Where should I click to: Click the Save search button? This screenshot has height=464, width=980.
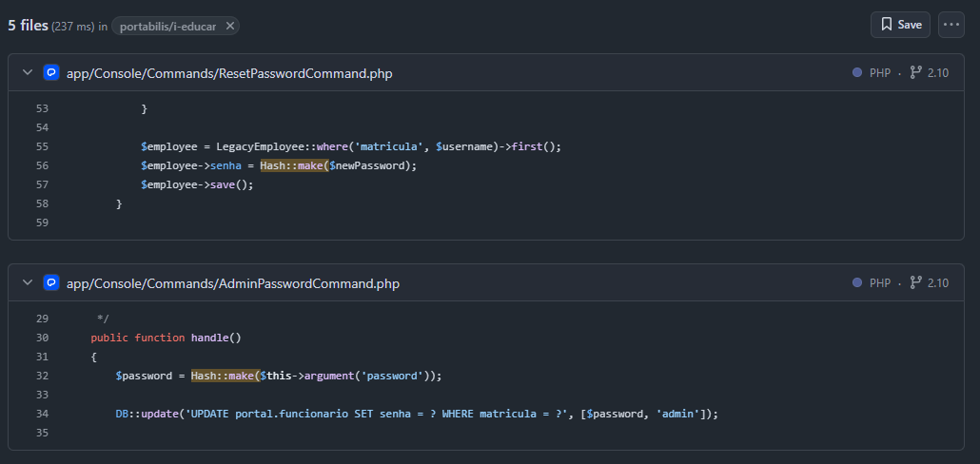point(900,25)
